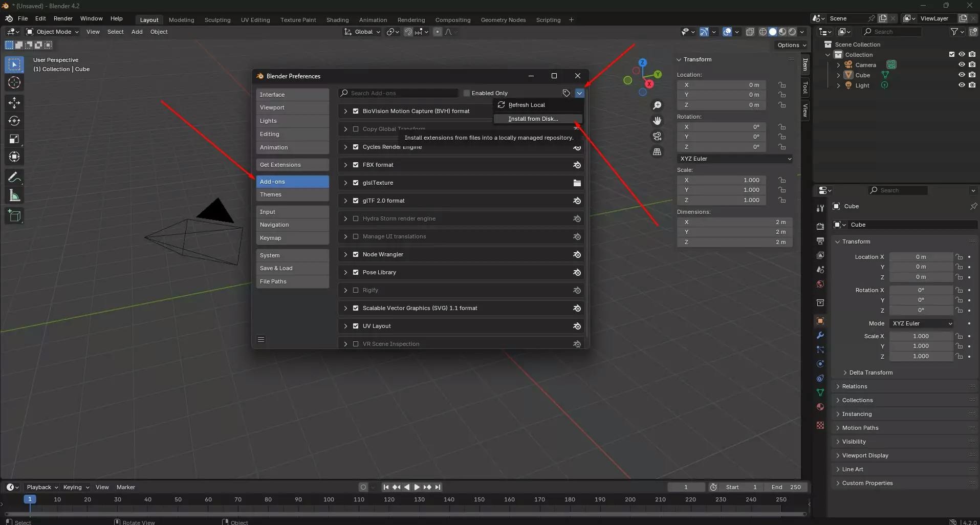The width and height of the screenshot is (980, 525).
Task: Expand the glTF 2.0 format add-on details
Action: click(345, 201)
